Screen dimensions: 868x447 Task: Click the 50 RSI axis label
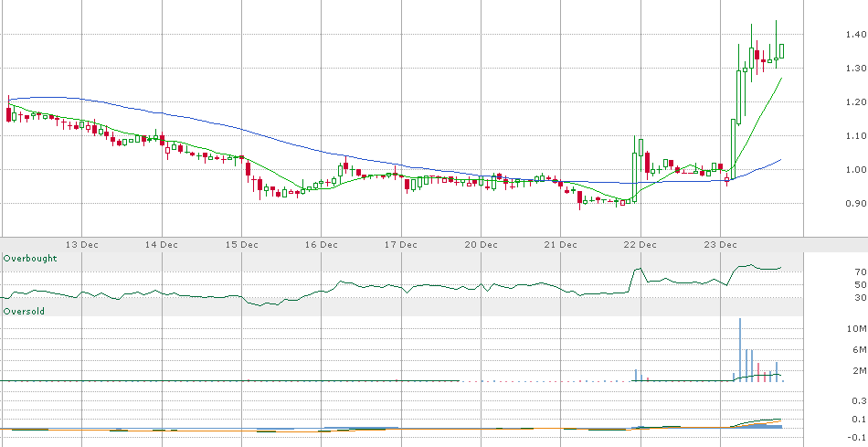click(861, 284)
